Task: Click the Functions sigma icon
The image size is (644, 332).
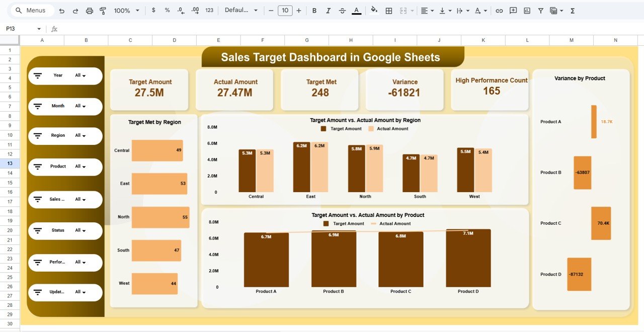Action: coord(572,10)
